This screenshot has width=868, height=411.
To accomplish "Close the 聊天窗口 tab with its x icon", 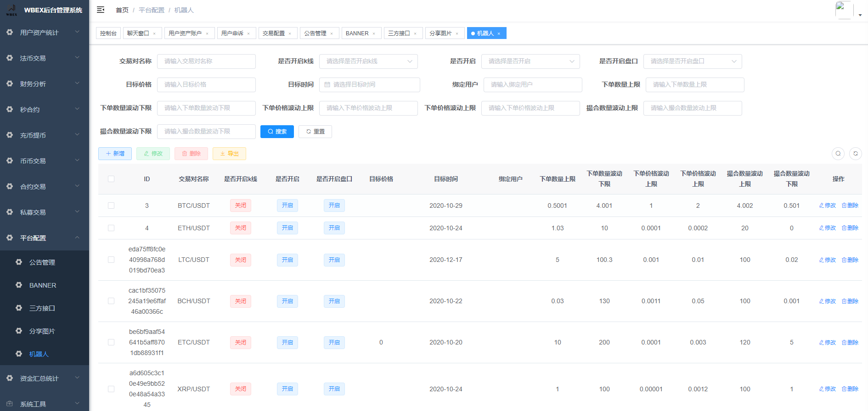I will (154, 33).
